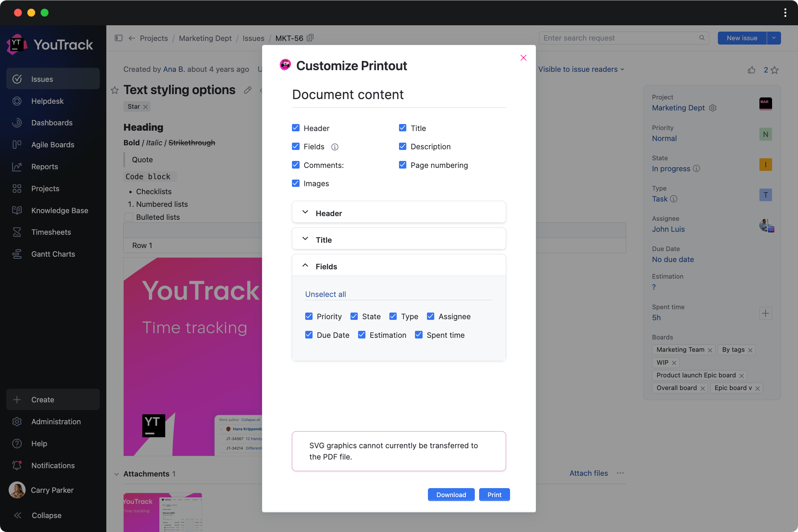This screenshot has height=532, width=798.
Task: Click the thumbs up vote icon
Action: pos(751,70)
